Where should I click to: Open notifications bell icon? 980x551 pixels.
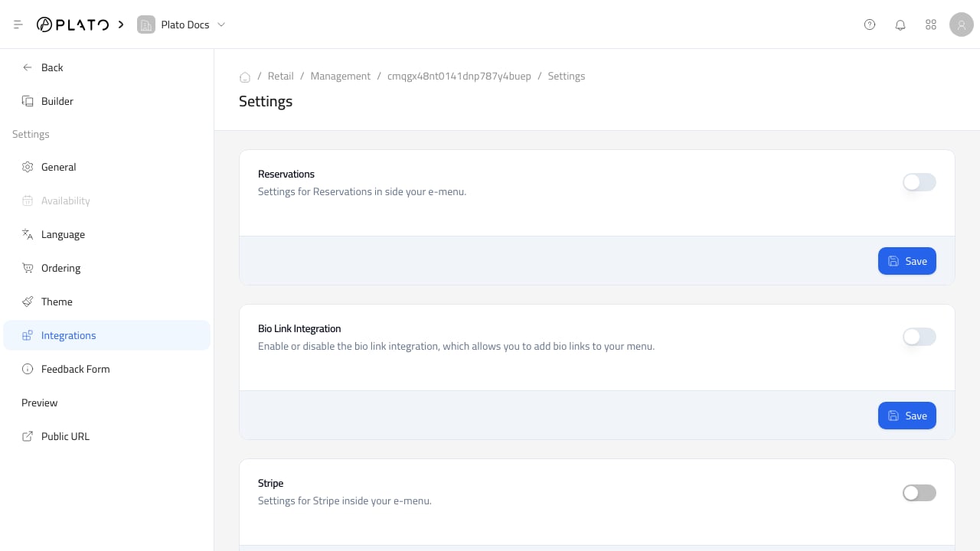[x=900, y=24]
